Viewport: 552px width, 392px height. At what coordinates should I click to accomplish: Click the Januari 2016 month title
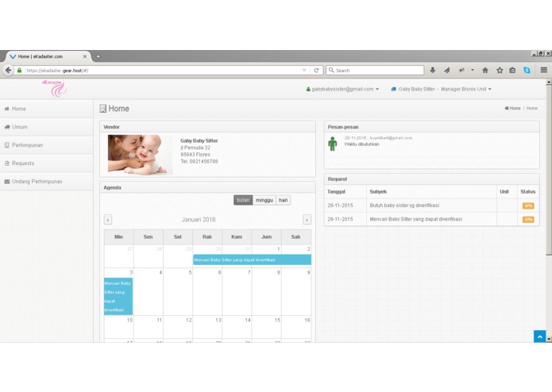point(199,220)
